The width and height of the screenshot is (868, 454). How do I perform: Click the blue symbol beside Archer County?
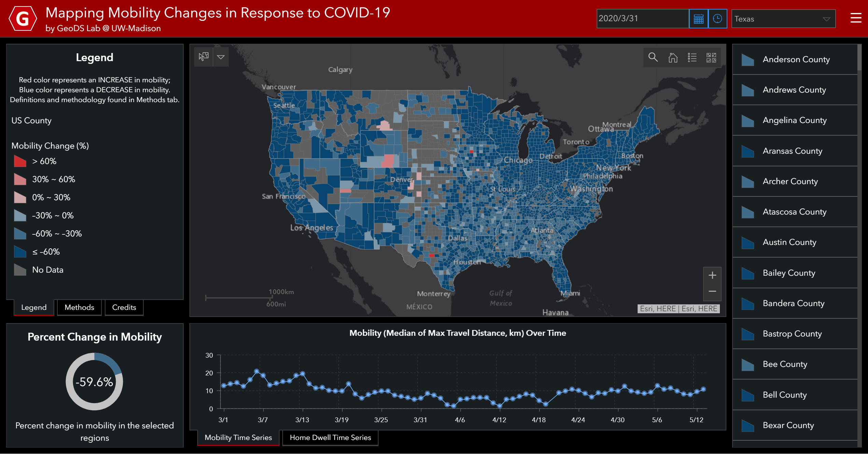[x=748, y=182]
